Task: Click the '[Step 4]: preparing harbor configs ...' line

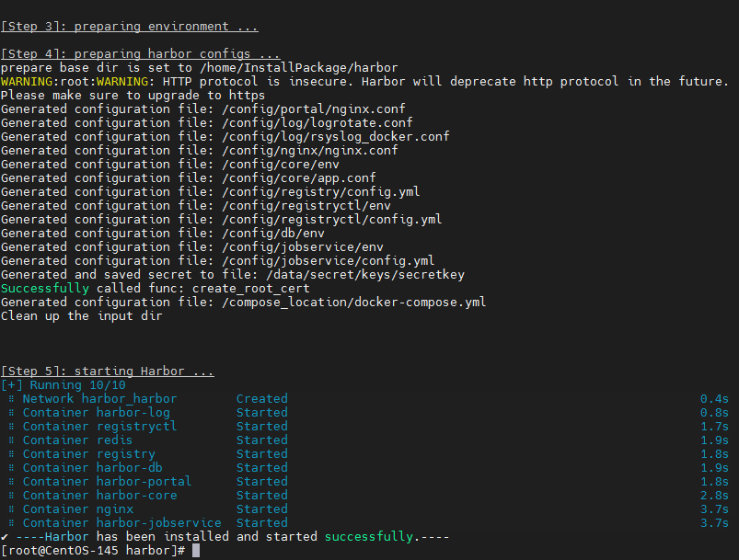Action: (x=141, y=53)
